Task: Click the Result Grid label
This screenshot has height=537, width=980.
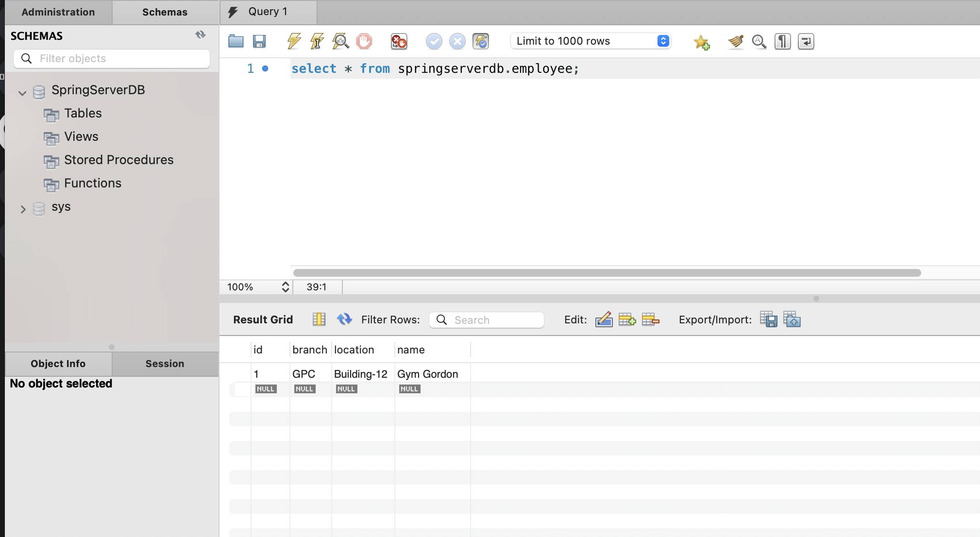Action: [263, 319]
